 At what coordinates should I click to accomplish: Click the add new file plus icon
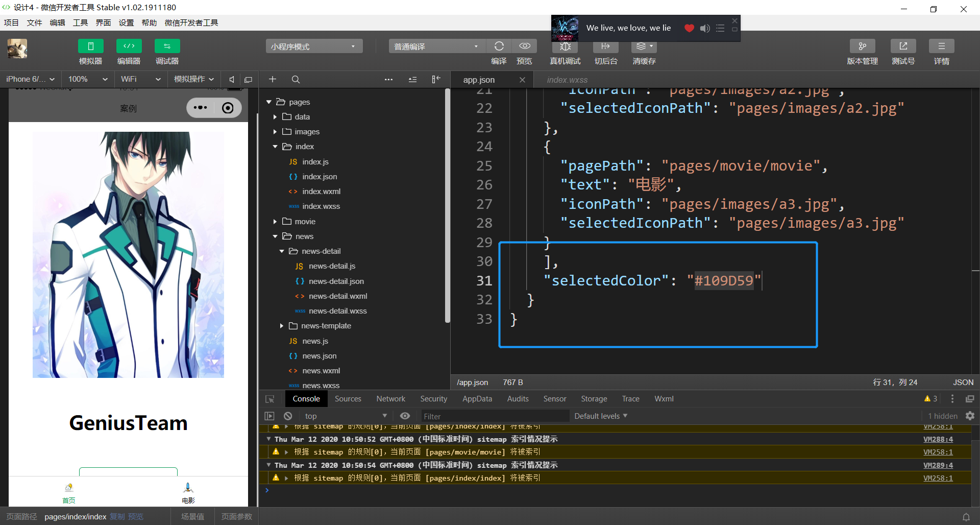pos(273,79)
